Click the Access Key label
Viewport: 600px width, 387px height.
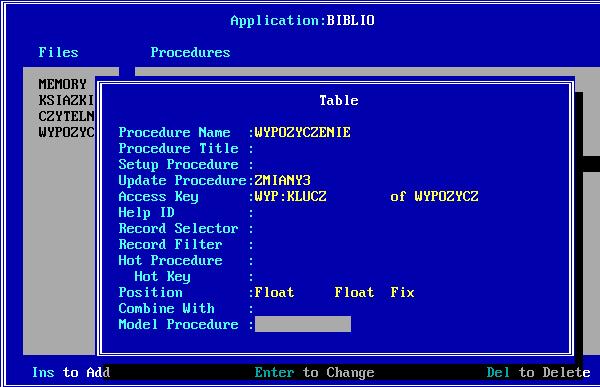(x=158, y=196)
